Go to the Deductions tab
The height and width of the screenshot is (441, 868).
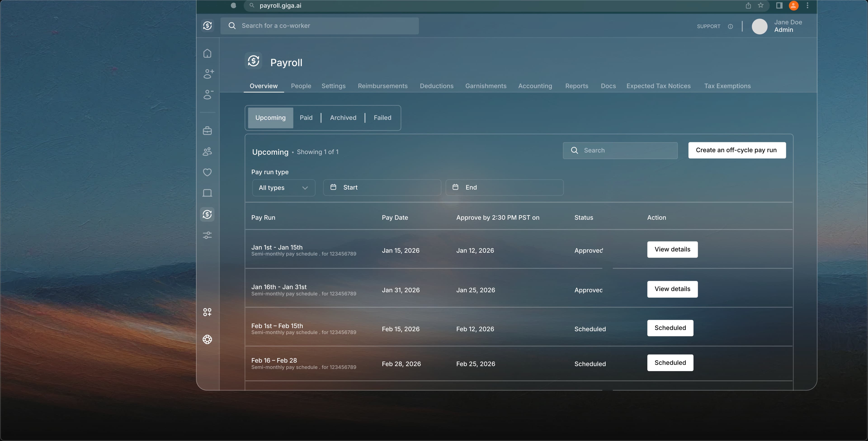436,86
